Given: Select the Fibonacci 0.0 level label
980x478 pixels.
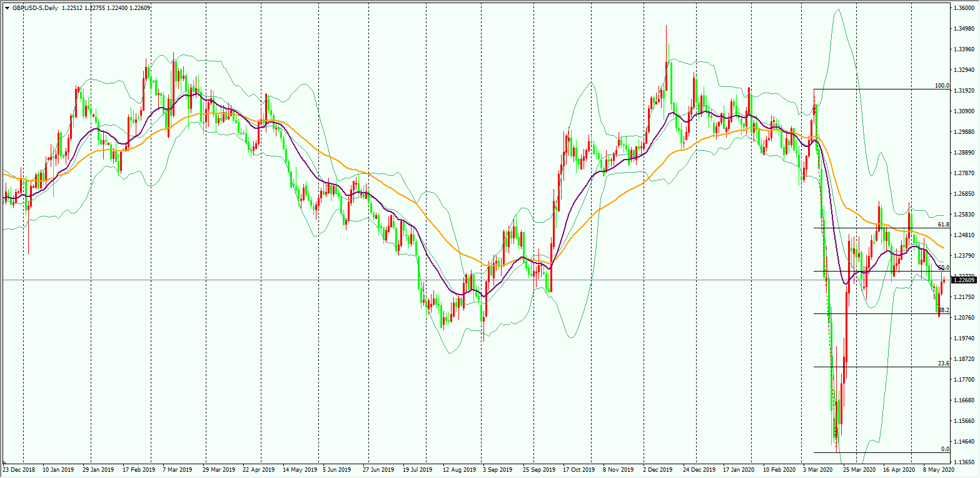Looking at the screenshot, I should 946,449.
